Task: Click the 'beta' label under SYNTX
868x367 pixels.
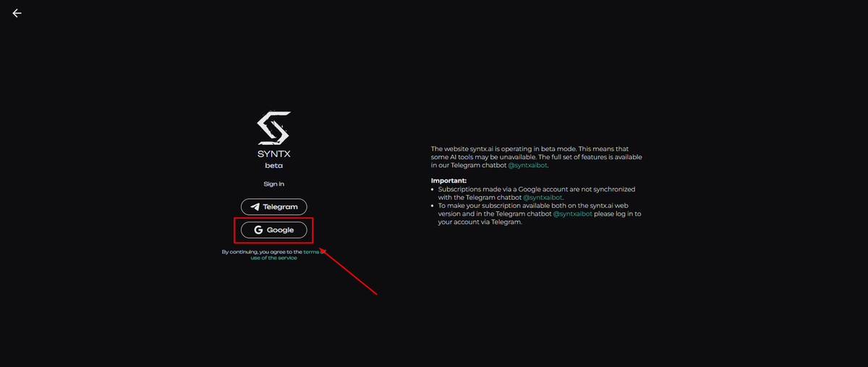Action: coord(274,166)
